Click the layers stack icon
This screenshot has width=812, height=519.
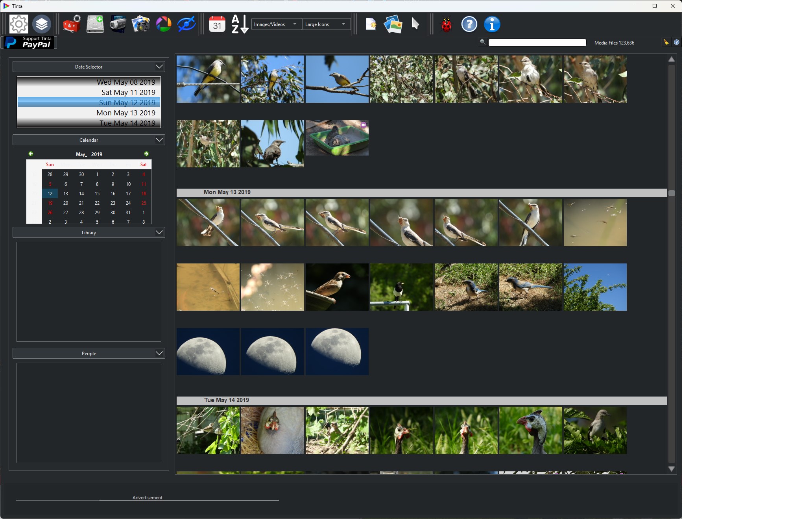(42, 24)
